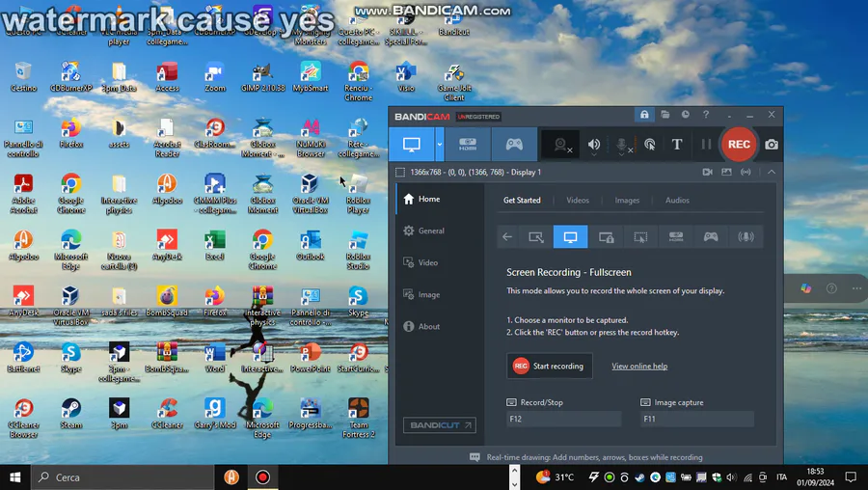Select HDMI device mode in selector row

[x=676, y=237]
